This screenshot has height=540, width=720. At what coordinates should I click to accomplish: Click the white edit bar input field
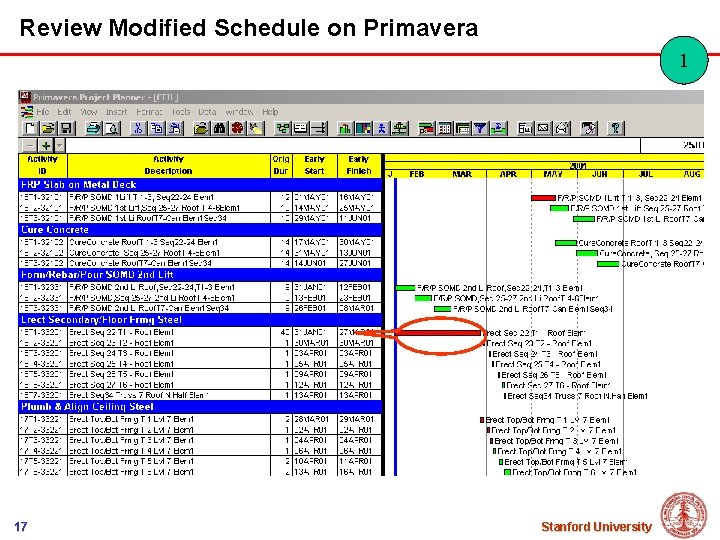coord(353,146)
